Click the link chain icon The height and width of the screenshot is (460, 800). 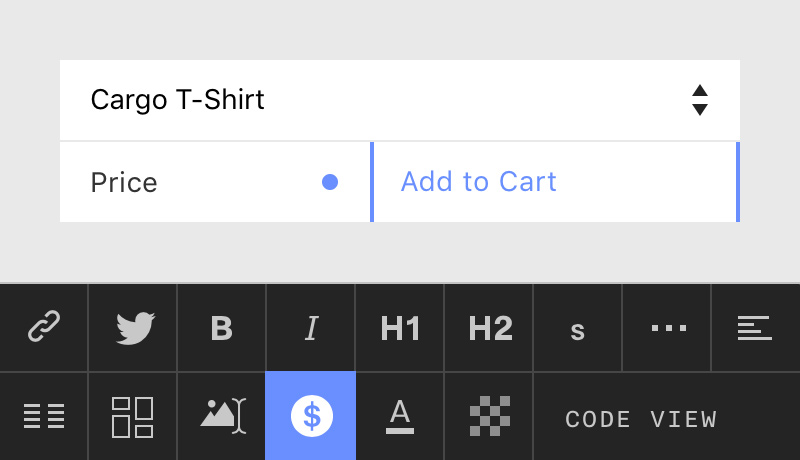(x=44, y=327)
